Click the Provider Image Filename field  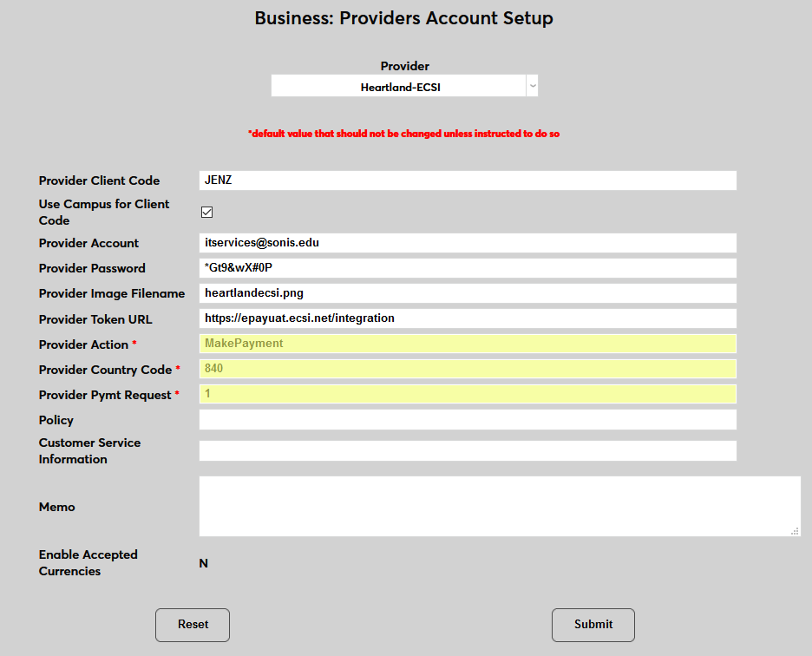point(468,293)
